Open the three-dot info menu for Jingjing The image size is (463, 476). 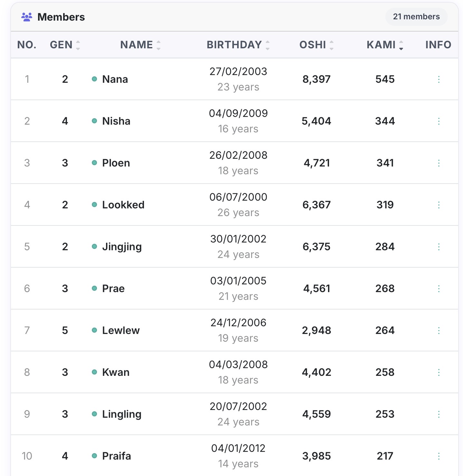tap(439, 247)
